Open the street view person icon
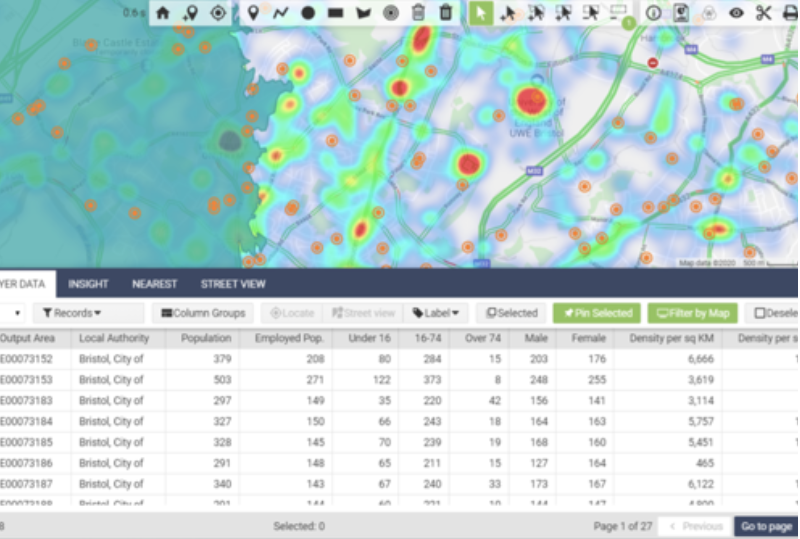 tap(681, 13)
